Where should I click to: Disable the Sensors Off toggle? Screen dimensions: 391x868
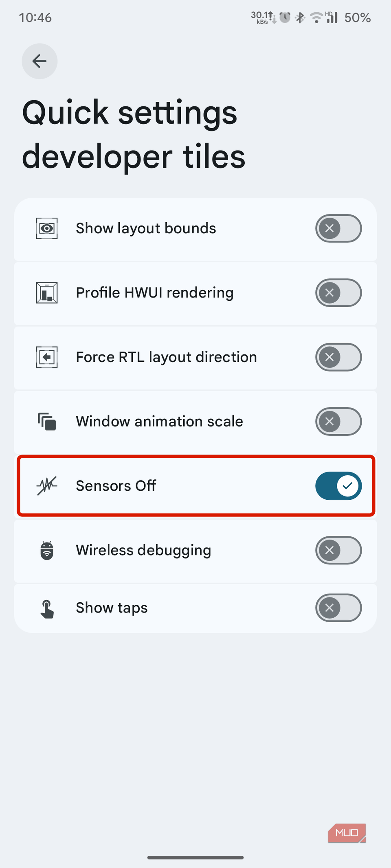(338, 485)
